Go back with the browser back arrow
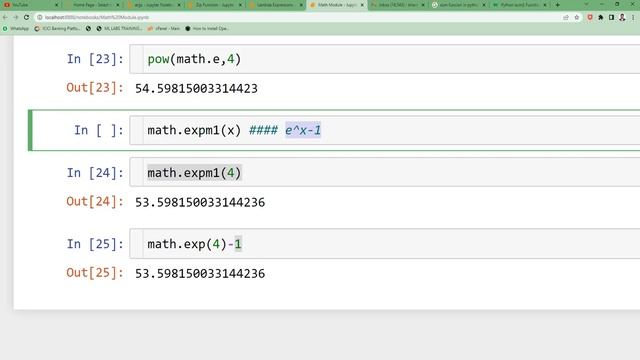The image size is (640, 360). pos(5,18)
